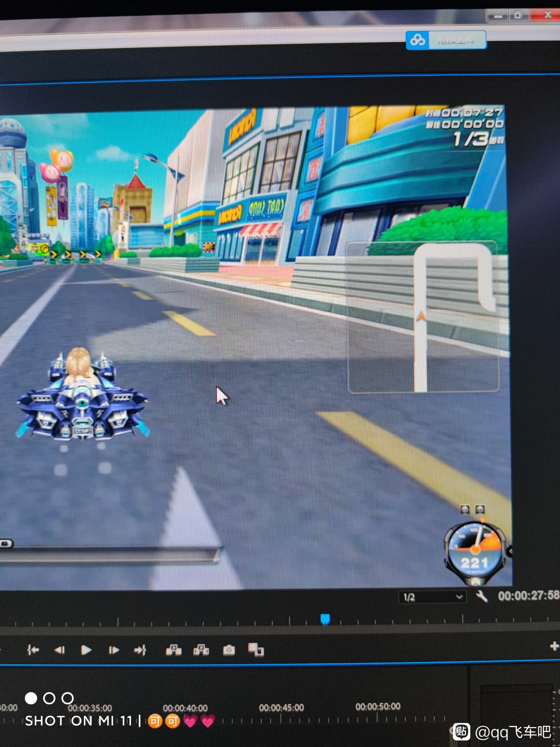This screenshot has width=560, height=747.
Task: Maximize the application window
Action: pos(518,15)
